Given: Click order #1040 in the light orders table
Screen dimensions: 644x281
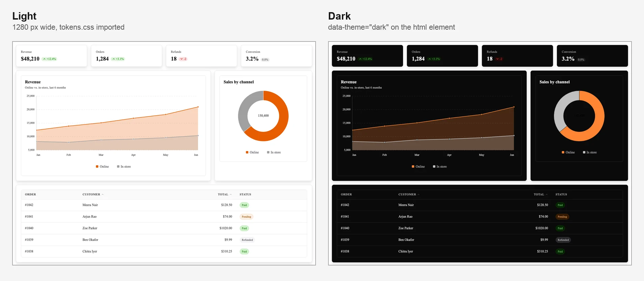Looking at the screenshot, I should coord(29,228).
